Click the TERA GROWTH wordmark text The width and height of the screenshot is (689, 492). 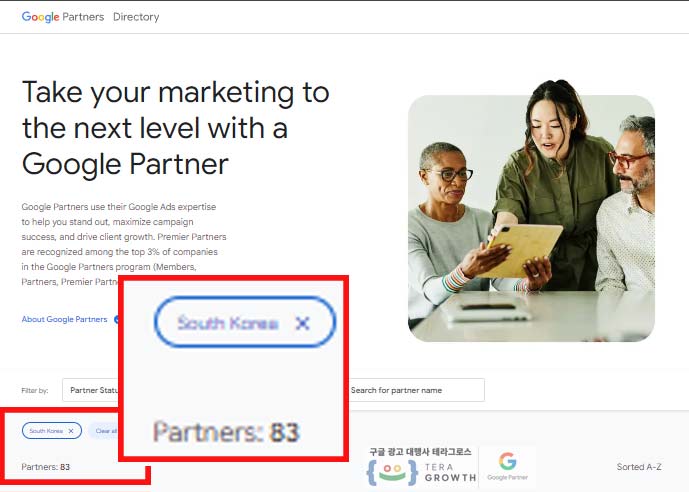pos(450,472)
